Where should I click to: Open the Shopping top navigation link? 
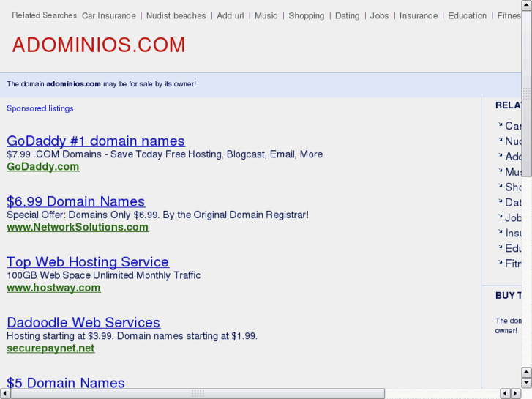(307, 16)
